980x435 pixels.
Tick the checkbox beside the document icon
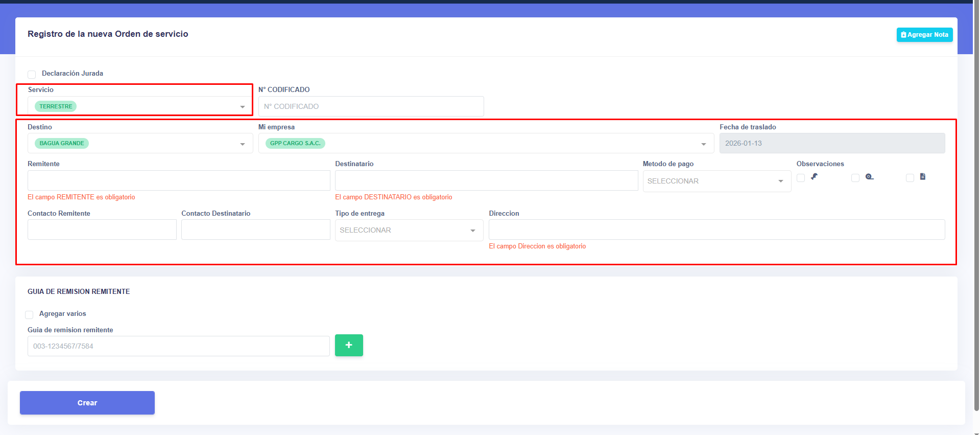(910, 178)
